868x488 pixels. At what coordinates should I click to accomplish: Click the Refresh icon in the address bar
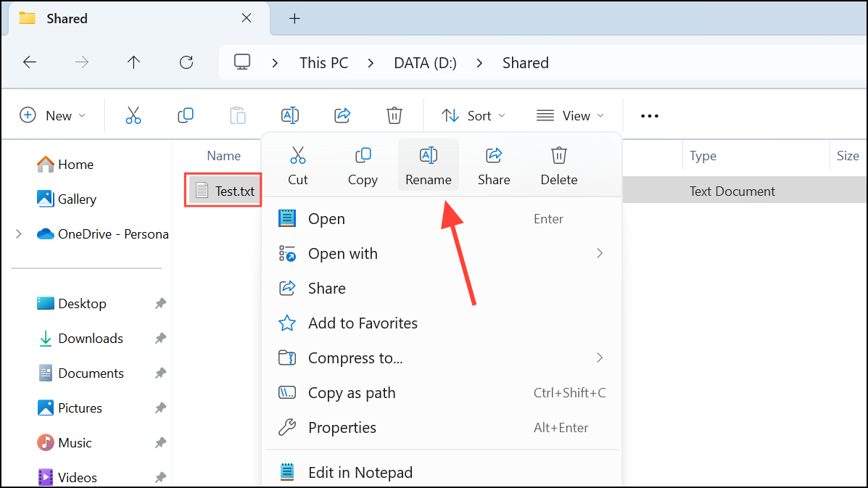point(186,62)
